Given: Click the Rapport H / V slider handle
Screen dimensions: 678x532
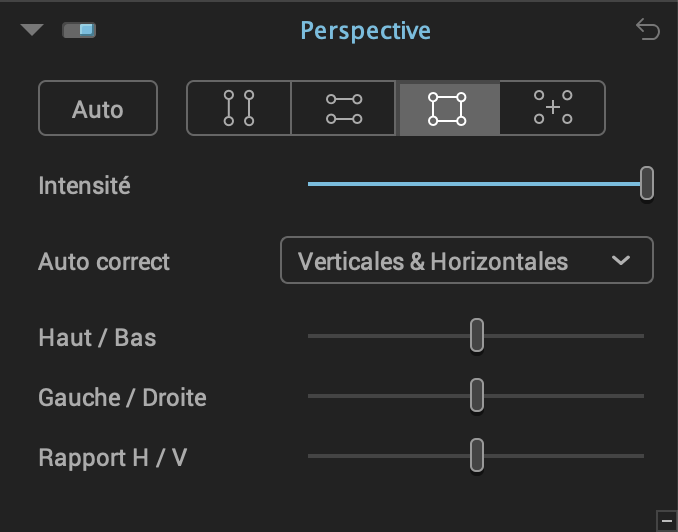Looking at the screenshot, I should (x=477, y=455).
